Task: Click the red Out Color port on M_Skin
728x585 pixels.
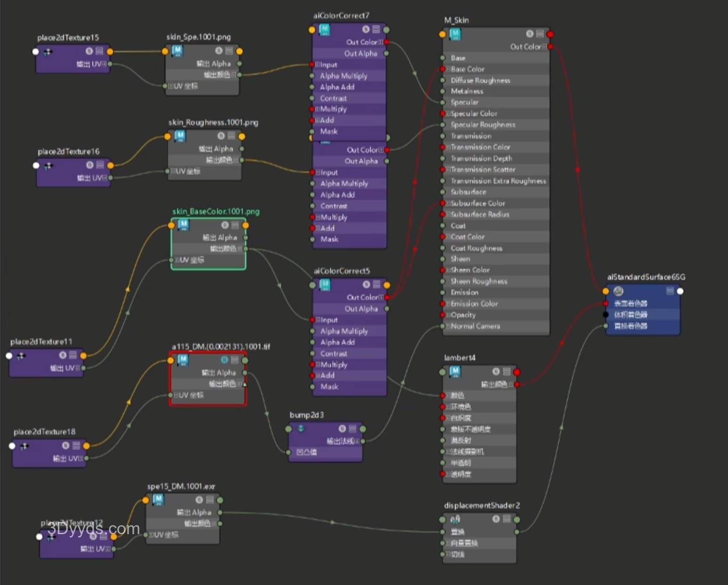Action: 550,47
